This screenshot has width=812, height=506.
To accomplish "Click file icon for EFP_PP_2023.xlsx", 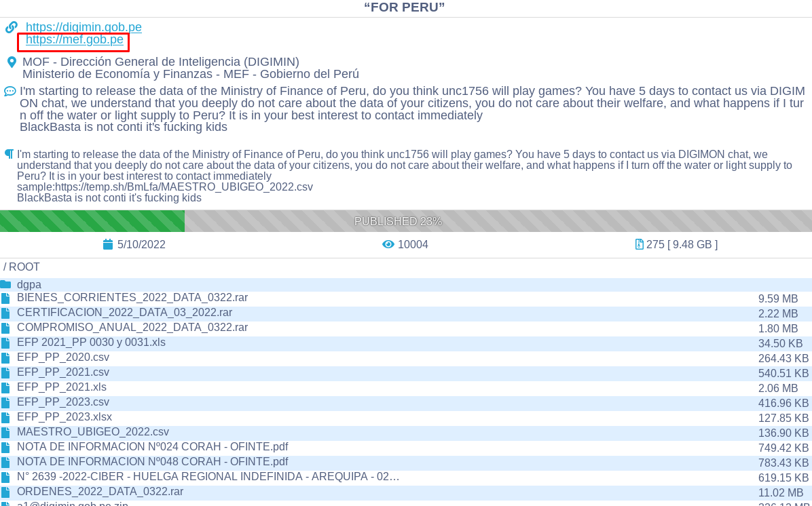I will (x=5, y=418).
